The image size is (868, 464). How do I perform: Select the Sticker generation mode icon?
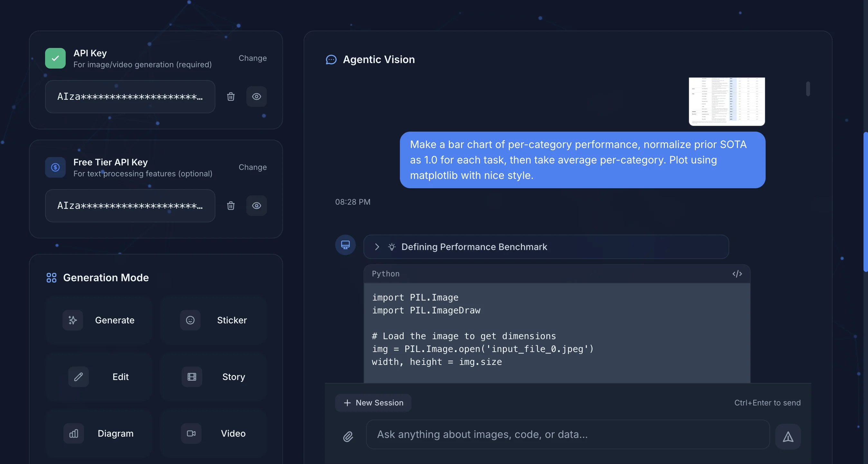(x=190, y=320)
